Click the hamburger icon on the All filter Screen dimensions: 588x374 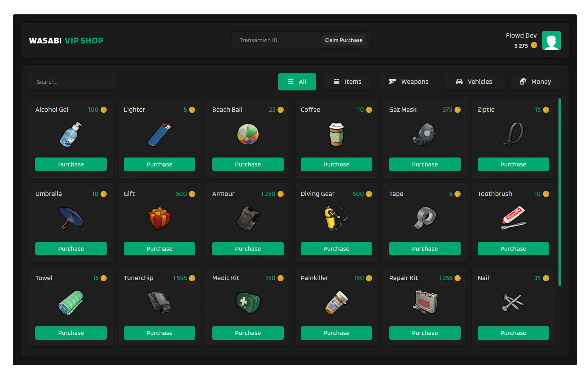coord(290,81)
